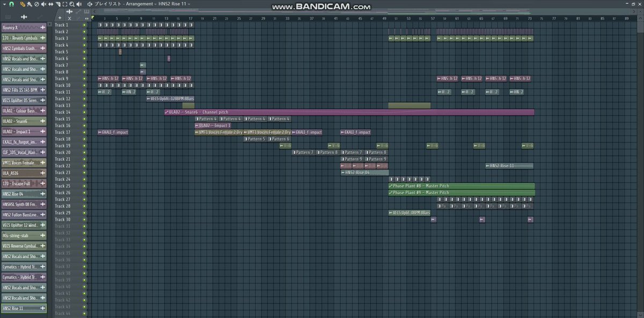Viewport: 644px width, 318px height.
Task: Click the drag handle on Bouncy X
Action: 42,27
